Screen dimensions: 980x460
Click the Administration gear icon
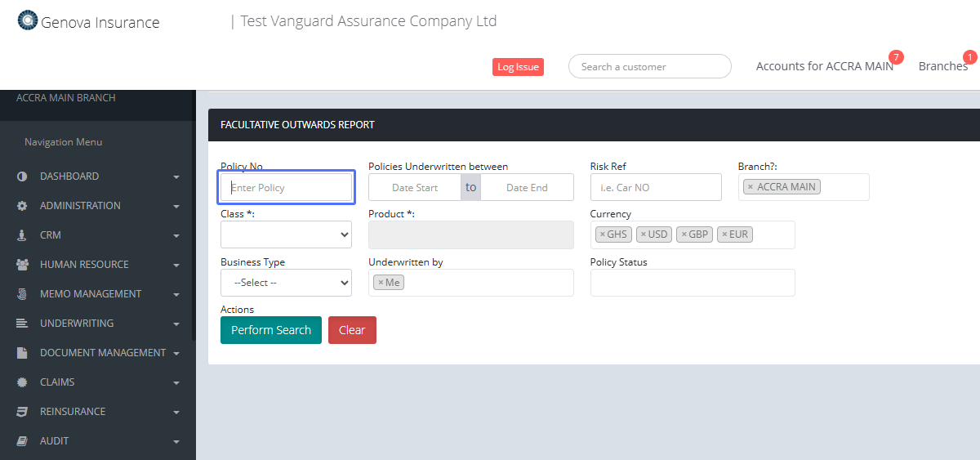pyautogui.click(x=22, y=206)
